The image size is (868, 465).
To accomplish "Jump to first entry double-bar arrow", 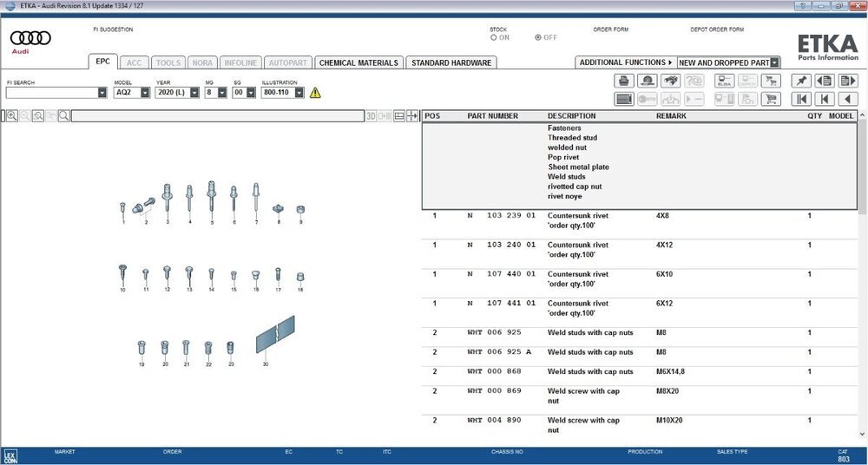I will coord(801,99).
